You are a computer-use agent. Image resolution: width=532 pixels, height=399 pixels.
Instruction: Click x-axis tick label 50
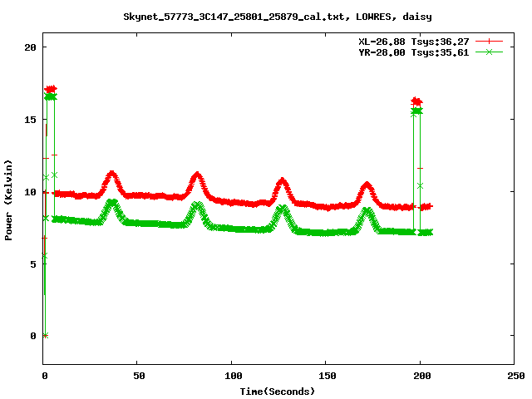click(x=139, y=376)
